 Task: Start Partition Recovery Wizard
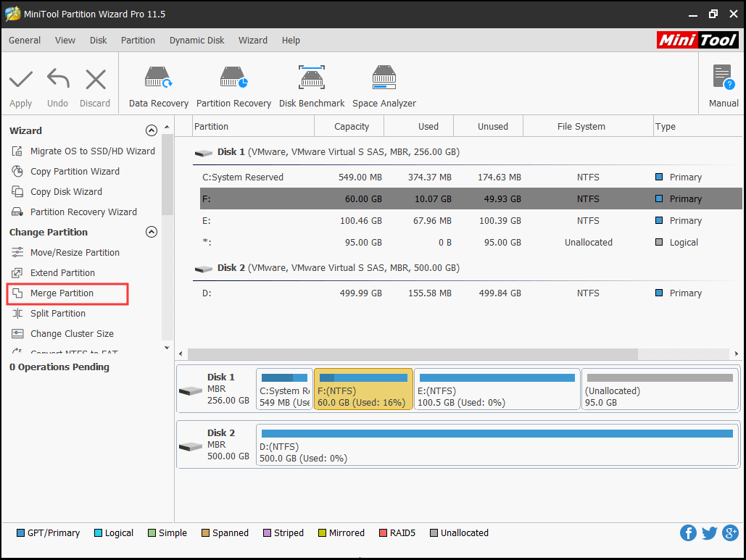tap(74, 212)
